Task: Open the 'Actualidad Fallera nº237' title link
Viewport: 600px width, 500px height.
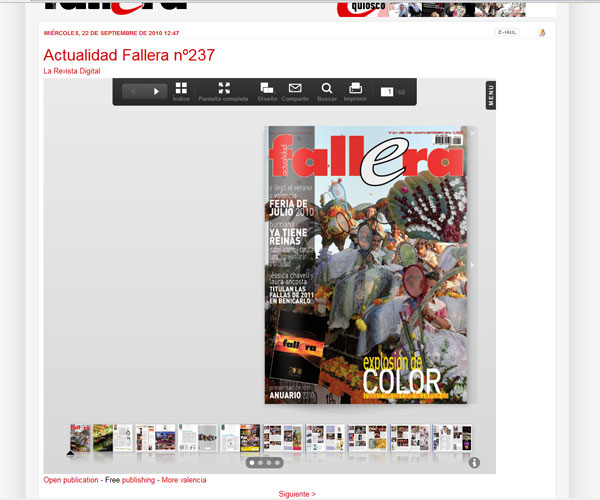Action: (128, 55)
